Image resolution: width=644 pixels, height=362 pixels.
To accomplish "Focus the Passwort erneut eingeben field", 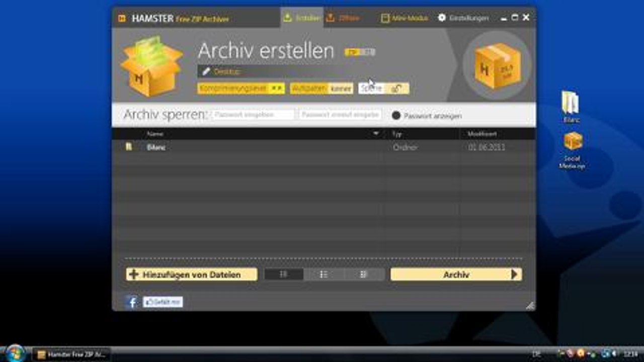I will click(341, 115).
